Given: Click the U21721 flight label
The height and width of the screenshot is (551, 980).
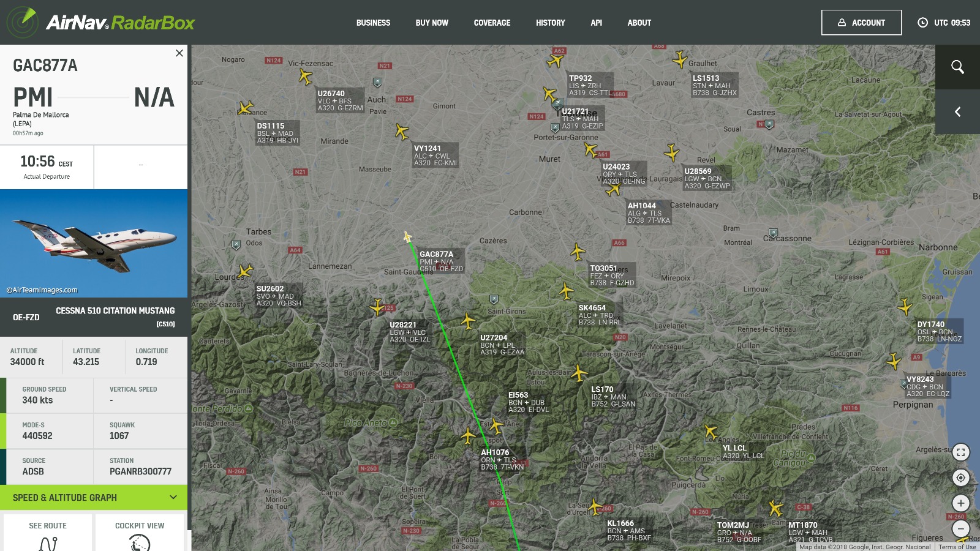Looking at the screenshot, I should 583,119.
